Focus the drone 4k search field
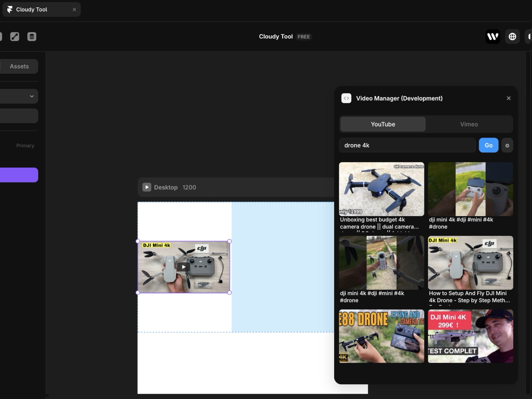The height and width of the screenshot is (399, 532). coord(407,145)
